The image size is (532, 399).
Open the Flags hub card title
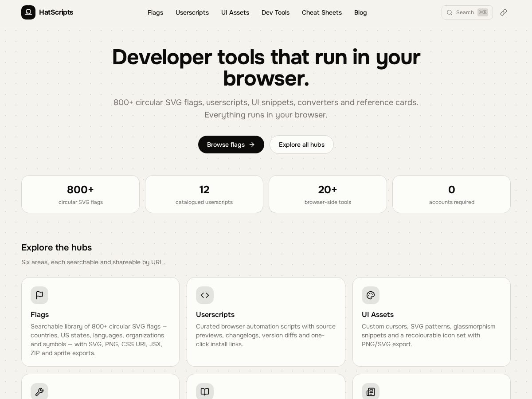(x=39, y=314)
